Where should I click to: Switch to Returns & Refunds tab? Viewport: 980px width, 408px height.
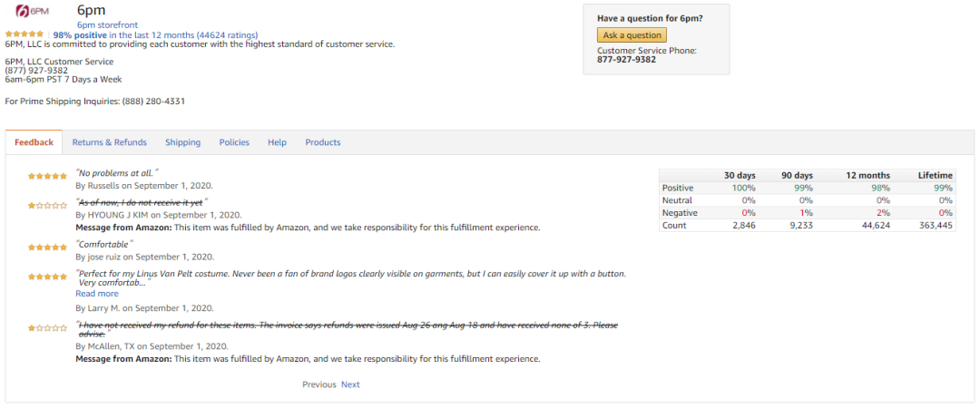tap(110, 142)
